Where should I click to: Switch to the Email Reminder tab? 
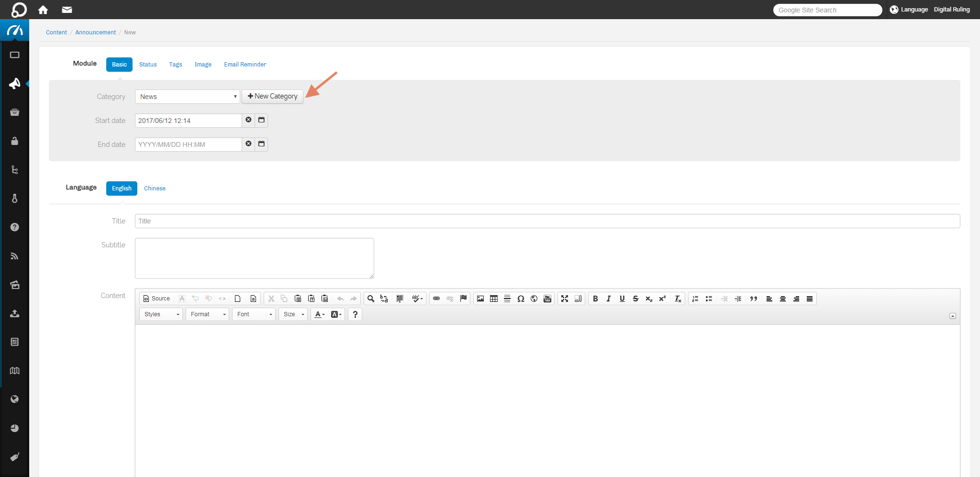[245, 65]
